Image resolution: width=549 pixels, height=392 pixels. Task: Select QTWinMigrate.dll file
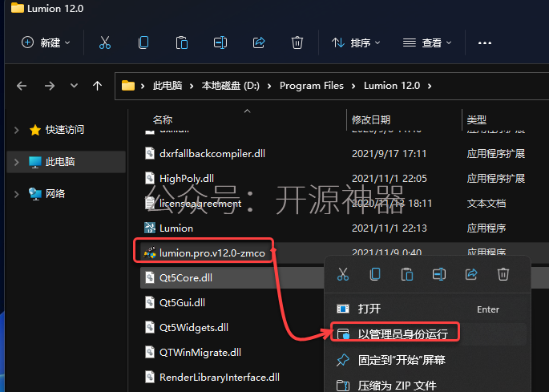[200, 353]
